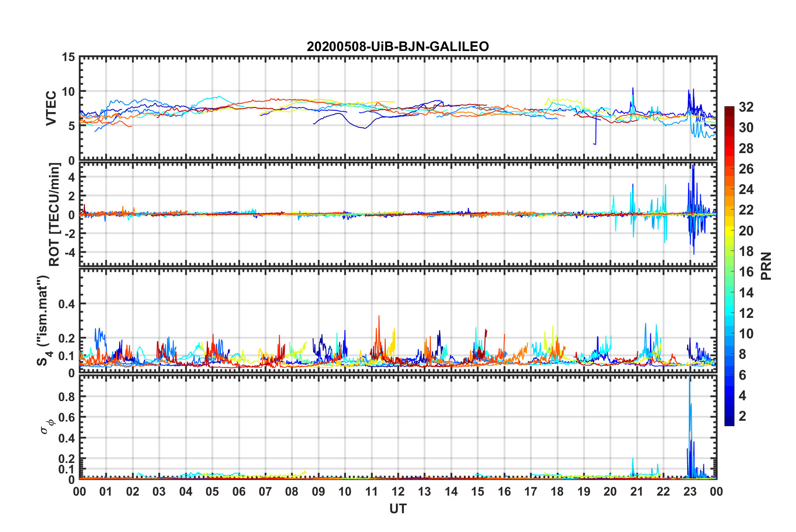This screenshot has width=796, height=532.
Task: Click the S4 ("ism.mat") axis label
Action: click(x=44, y=321)
